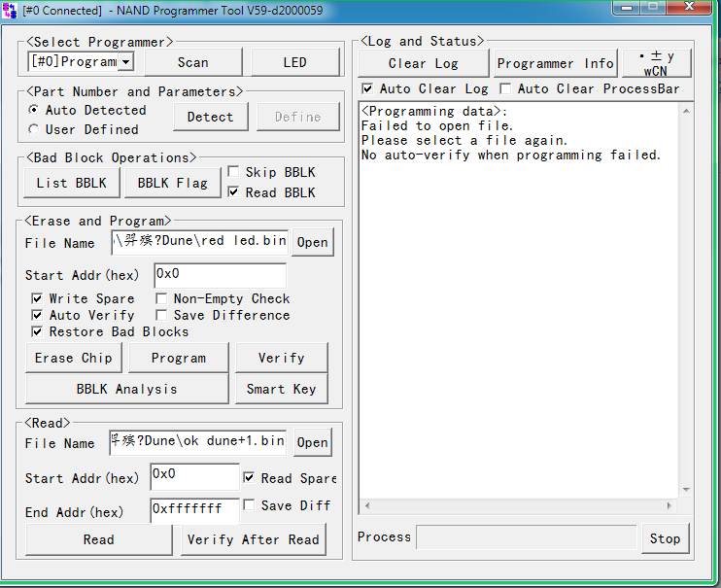
Task: Toggle the Write Spare checkbox
Action: [37, 299]
